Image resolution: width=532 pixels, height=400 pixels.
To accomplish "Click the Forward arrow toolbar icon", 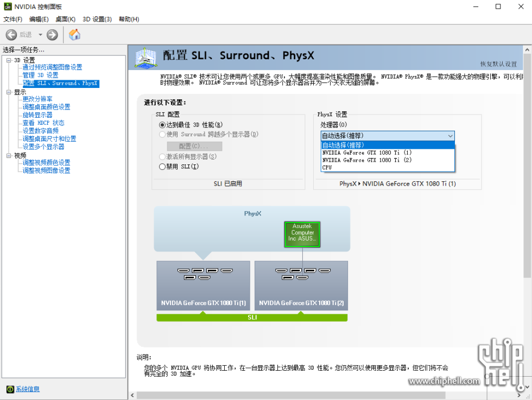I will click(x=52, y=35).
